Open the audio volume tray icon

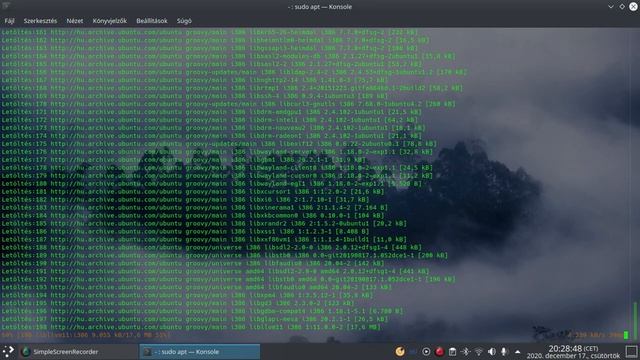coord(491,351)
